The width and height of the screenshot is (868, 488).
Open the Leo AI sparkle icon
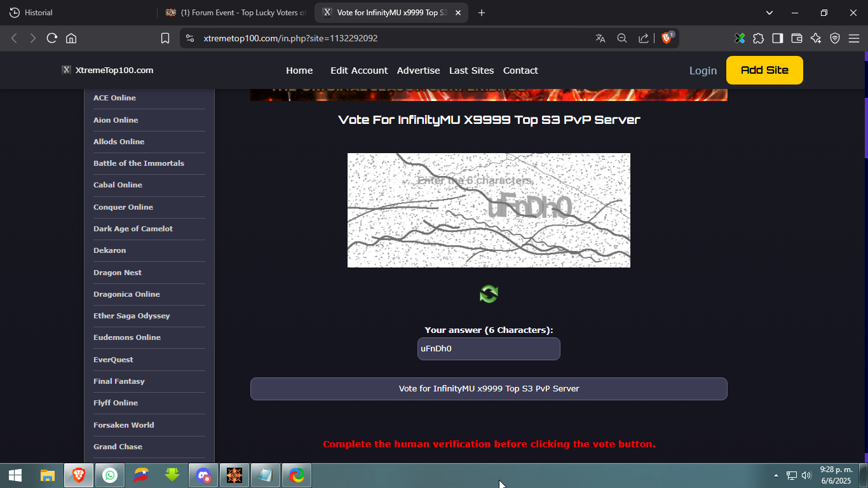816,38
